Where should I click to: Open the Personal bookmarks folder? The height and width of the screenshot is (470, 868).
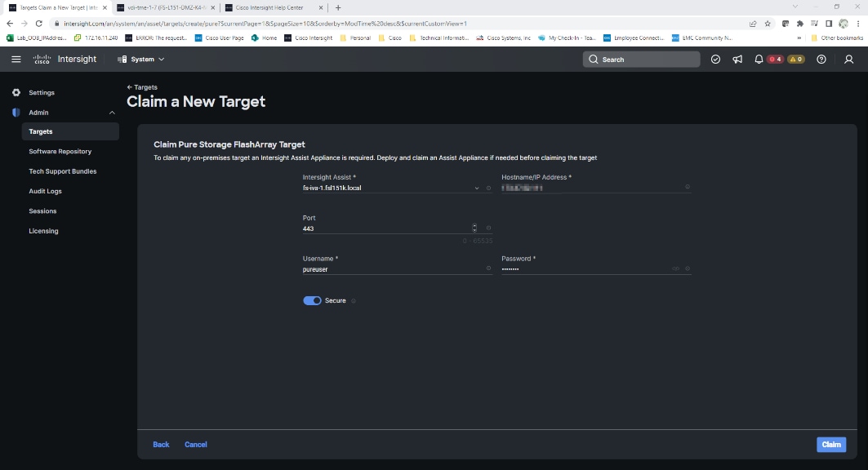[x=355, y=38]
